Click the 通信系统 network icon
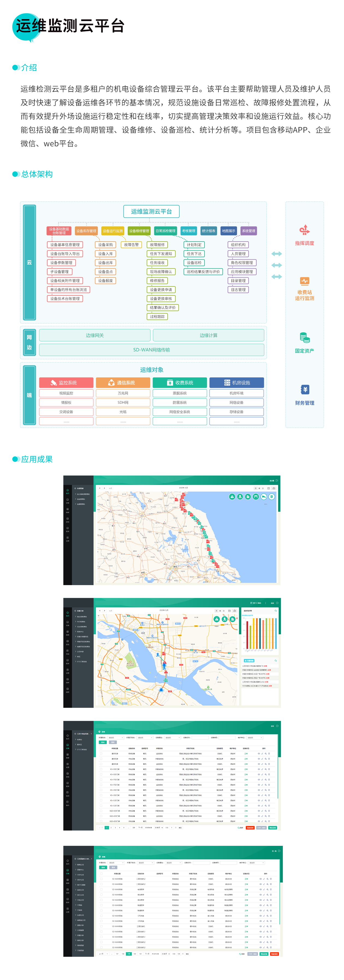The width and height of the screenshot is (344, 980). (111, 383)
